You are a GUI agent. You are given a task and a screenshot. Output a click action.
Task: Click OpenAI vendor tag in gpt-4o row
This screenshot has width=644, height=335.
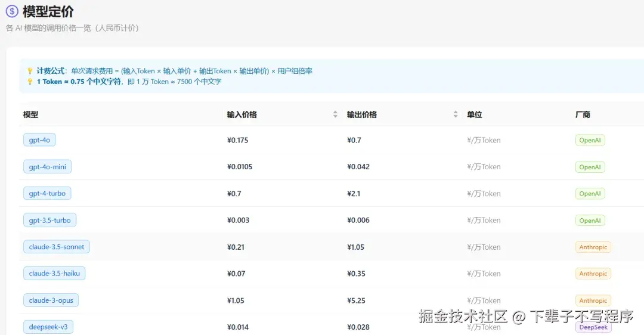click(x=590, y=140)
